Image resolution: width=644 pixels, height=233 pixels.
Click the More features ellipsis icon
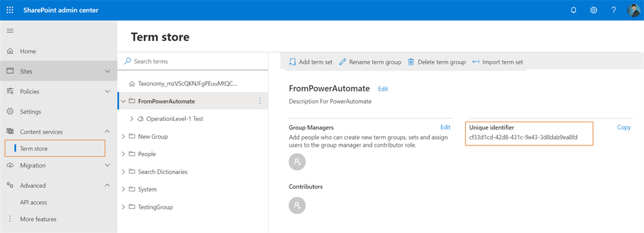[10, 219]
